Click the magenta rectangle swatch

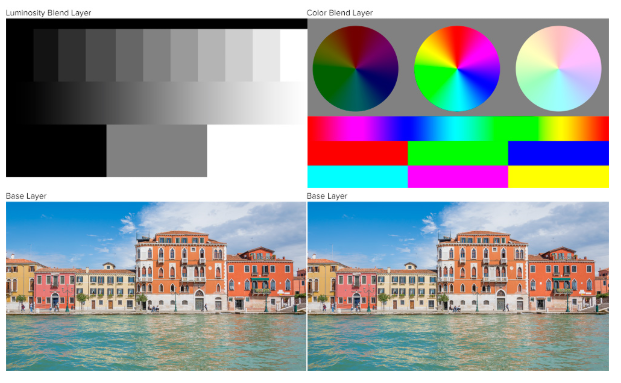click(x=458, y=177)
